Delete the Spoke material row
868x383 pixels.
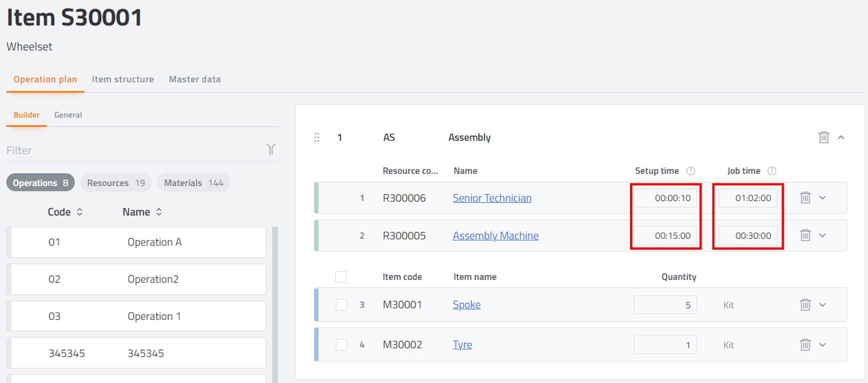coord(805,304)
